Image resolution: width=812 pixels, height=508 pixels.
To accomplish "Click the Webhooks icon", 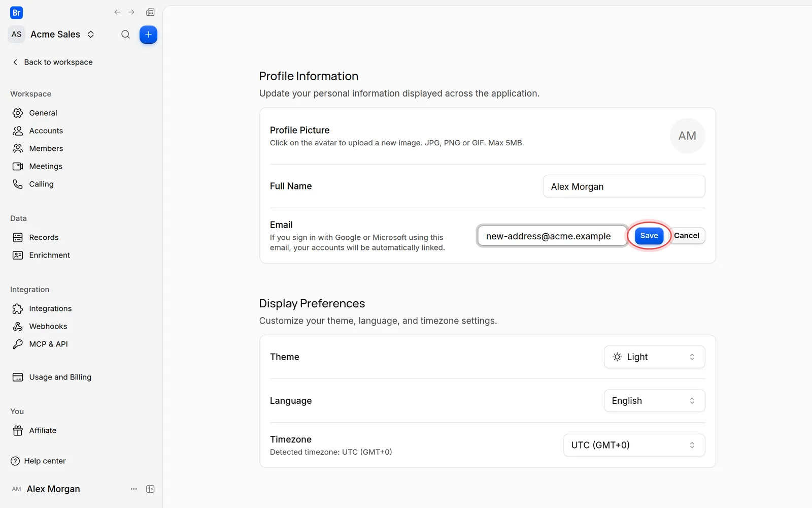I will tap(18, 326).
